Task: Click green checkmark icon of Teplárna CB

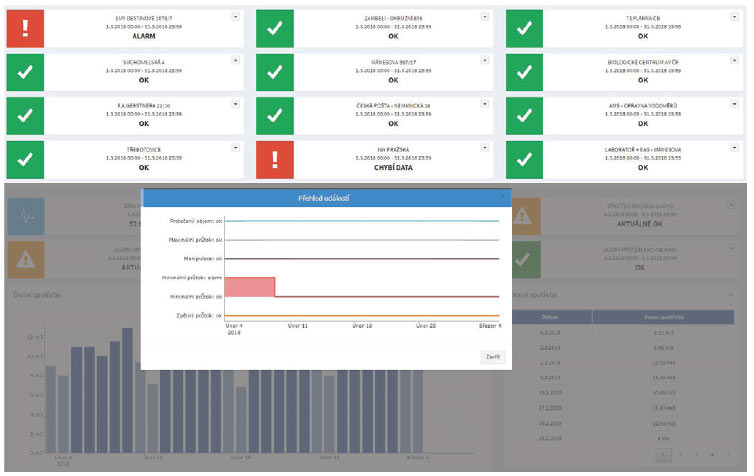Action: pos(525,30)
